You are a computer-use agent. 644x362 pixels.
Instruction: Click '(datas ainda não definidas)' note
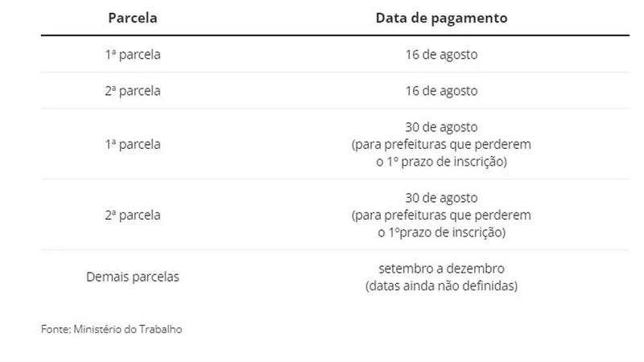441,286
